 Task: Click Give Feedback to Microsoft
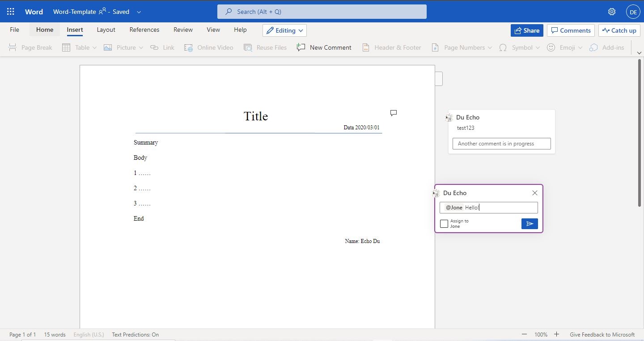pos(602,335)
